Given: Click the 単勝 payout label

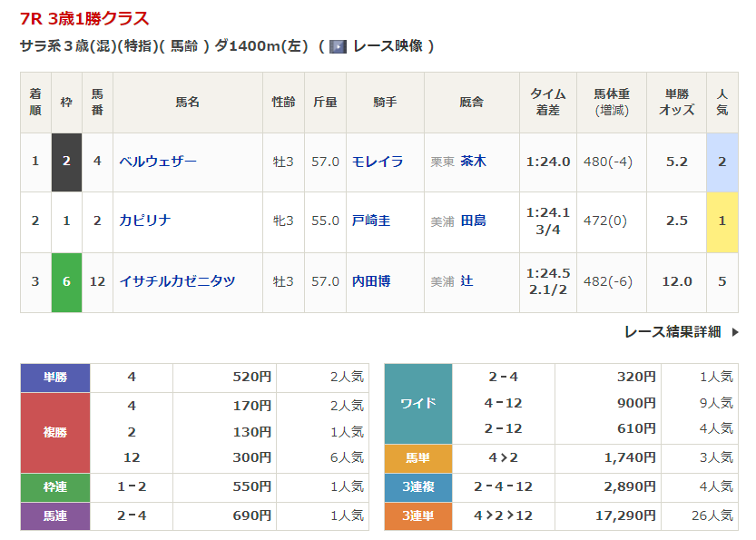Looking at the screenshot, I should (55, 377).
